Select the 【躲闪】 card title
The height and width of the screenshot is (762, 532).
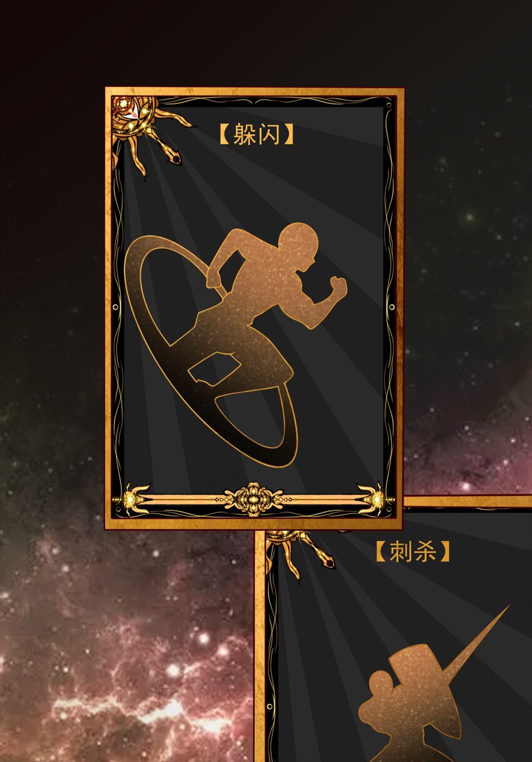pyautogui.click(x=256, y=135)
